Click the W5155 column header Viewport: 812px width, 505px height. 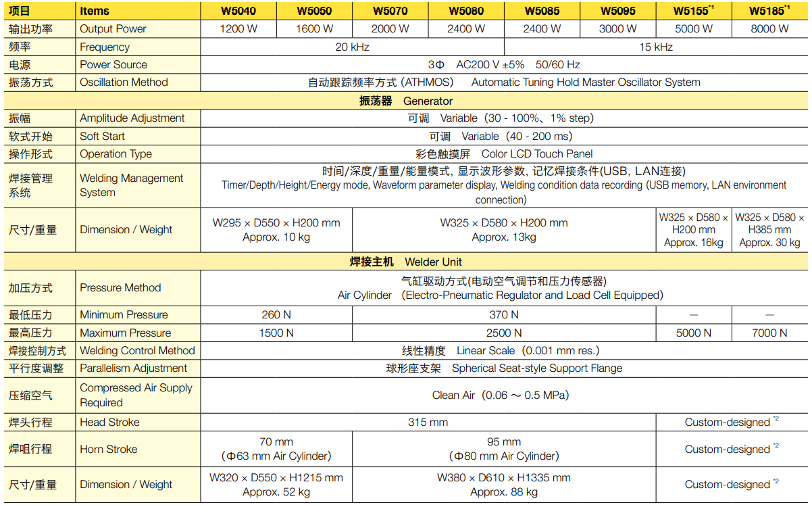coord(694,11)
